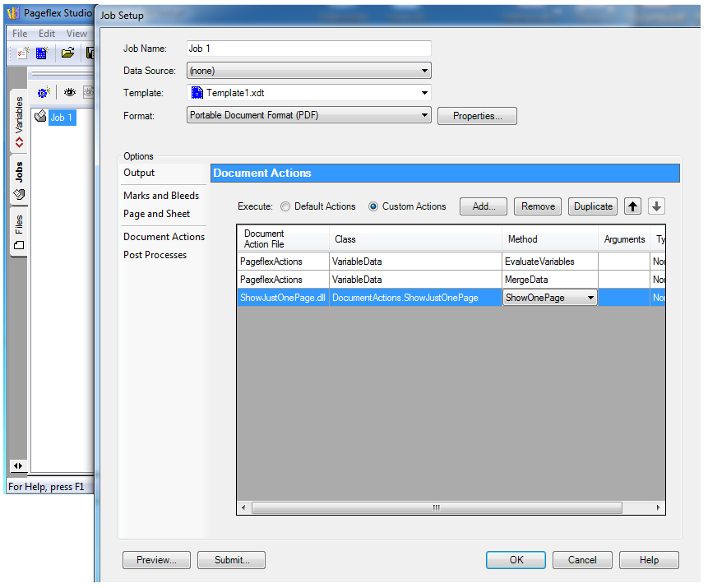The image size is (708, 588).
Task: Click the Job 1 printer icon
Action: [40, 118]
